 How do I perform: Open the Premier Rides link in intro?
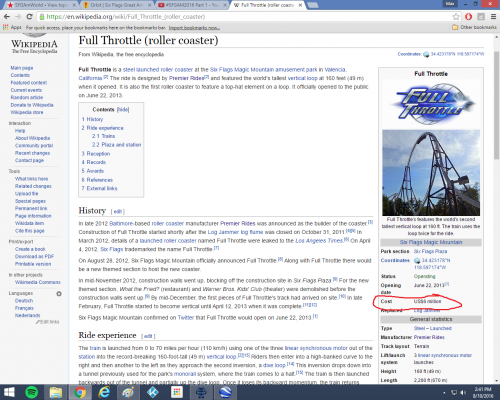[x=186, y=78]
